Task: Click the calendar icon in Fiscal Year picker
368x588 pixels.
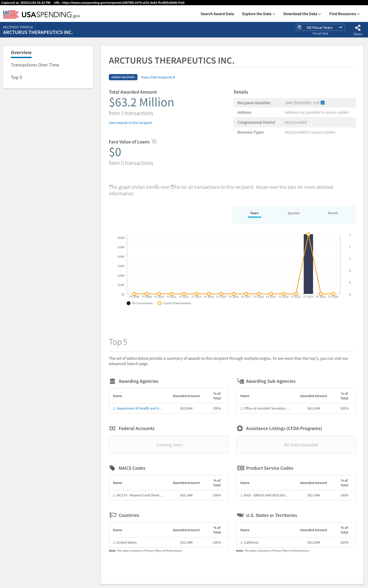Action: (299, 27)
